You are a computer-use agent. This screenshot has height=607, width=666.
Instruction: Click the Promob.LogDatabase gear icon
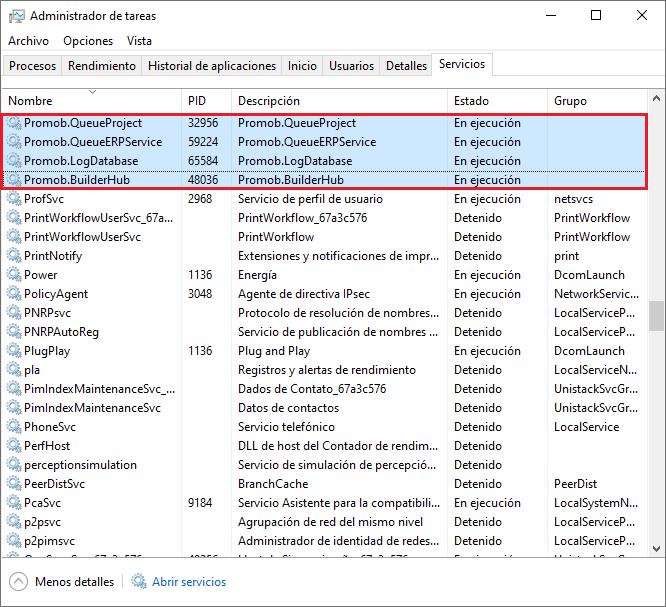tap(14, 161)
